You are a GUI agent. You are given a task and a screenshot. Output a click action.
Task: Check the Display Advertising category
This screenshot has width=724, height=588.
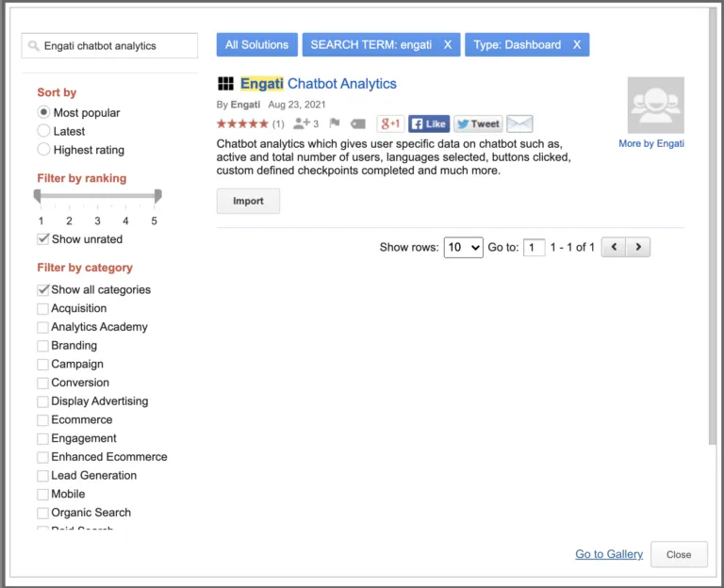42,401
